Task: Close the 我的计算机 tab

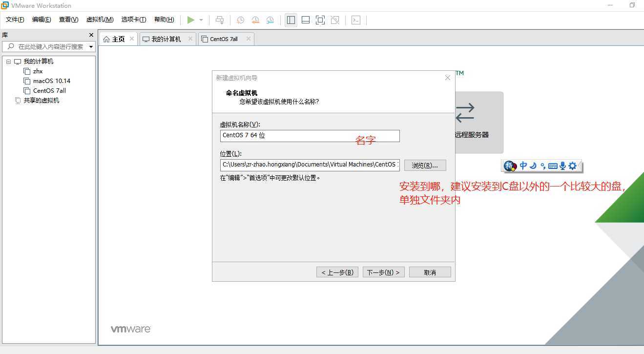Action: [190, 39]
